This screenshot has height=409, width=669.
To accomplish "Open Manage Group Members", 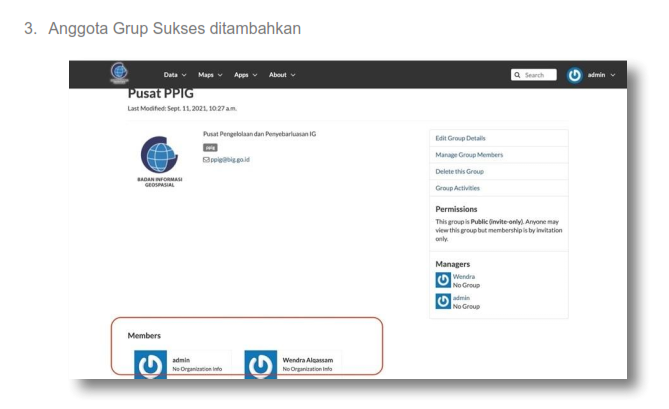I will pos(469,155).
